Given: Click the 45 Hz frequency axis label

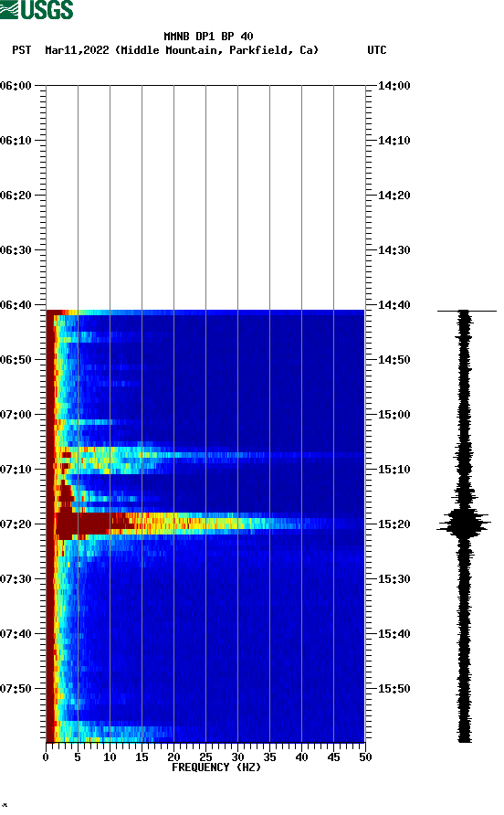Looking at the screenshot, I should pos(333,757).
